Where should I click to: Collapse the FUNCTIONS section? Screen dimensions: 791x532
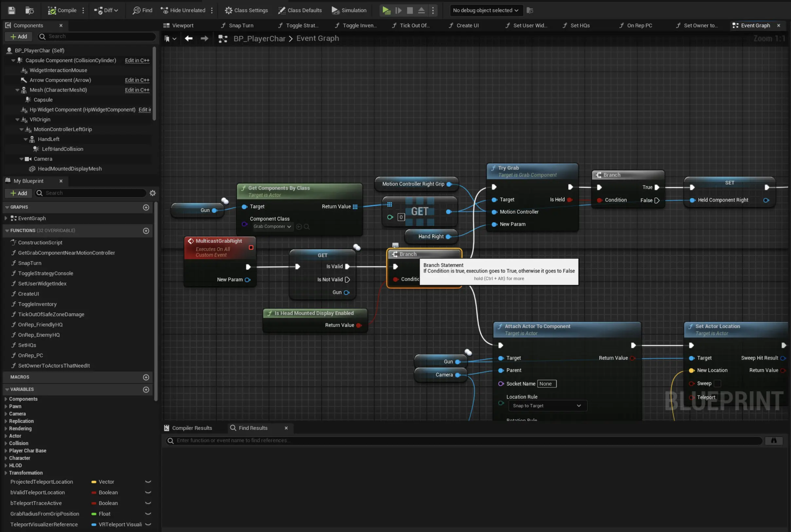coord(7,231)
